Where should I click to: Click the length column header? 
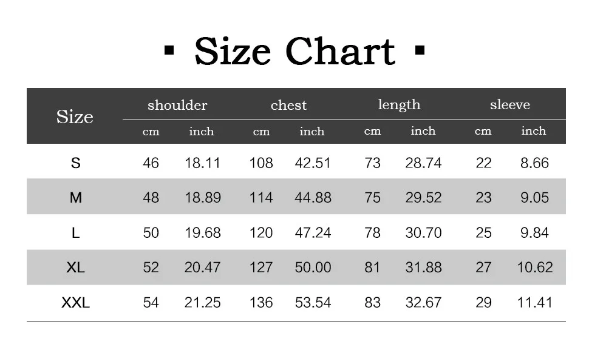[x=399, y=105]
